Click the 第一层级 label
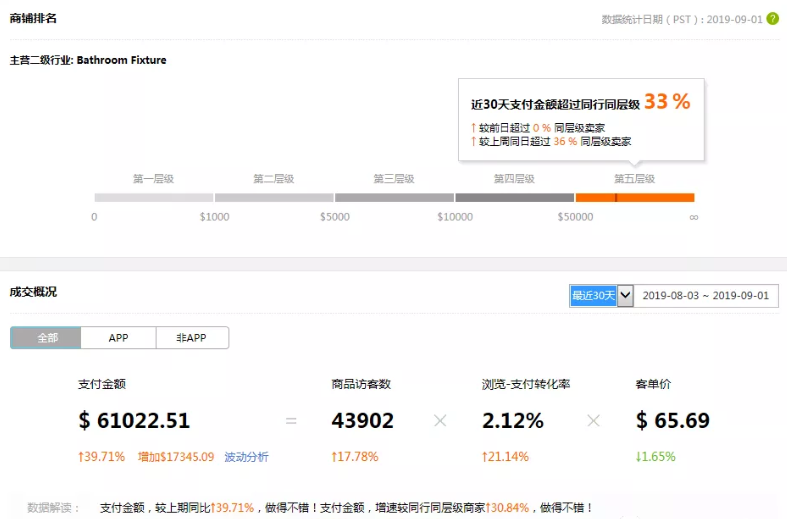 153,179
